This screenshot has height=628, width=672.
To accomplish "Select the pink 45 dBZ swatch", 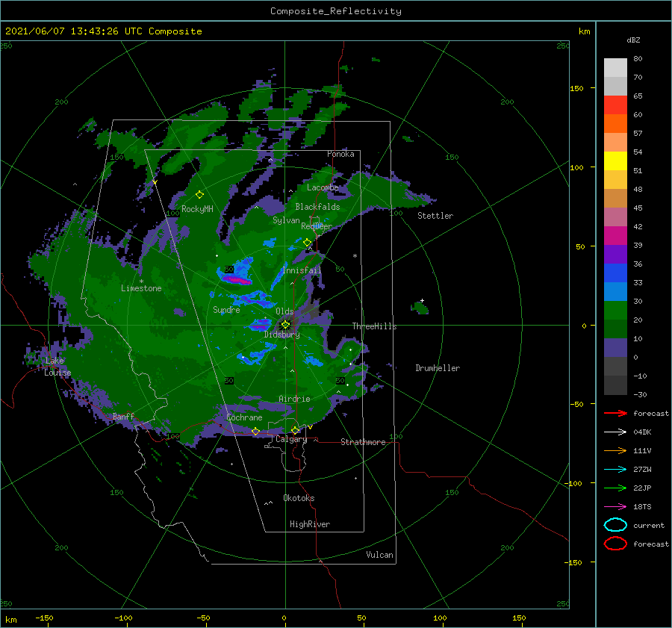I will click(x=615, y=217).
